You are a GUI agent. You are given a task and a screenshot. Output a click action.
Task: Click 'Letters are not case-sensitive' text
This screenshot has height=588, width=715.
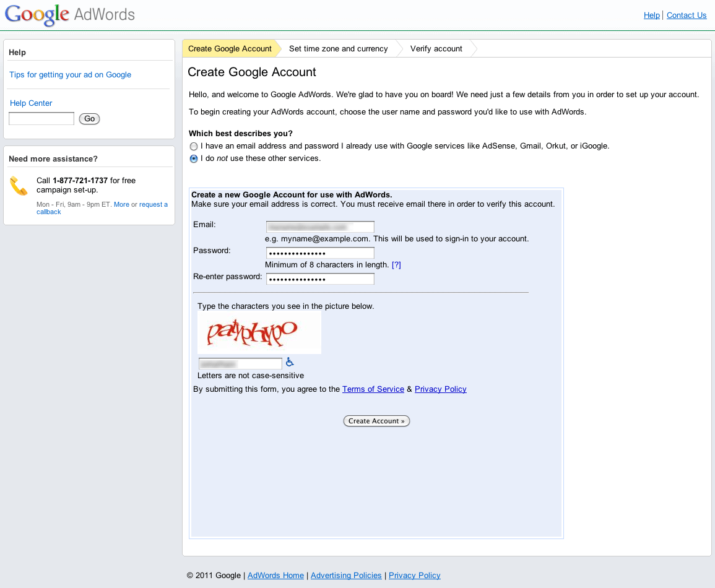251,376
